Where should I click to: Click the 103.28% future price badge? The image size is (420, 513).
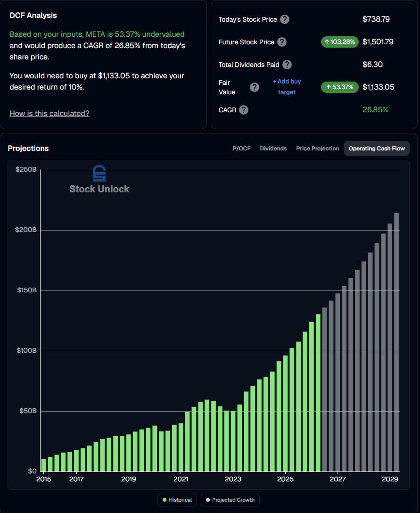339,42
